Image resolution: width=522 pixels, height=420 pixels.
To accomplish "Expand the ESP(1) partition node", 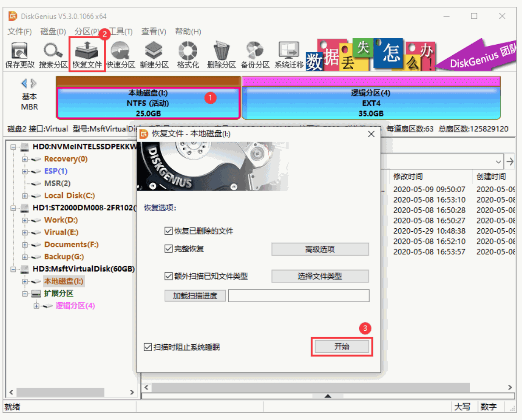I will point(25,171).
